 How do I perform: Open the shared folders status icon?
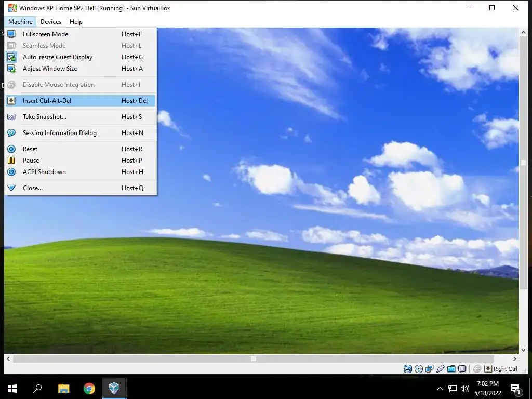451,369
